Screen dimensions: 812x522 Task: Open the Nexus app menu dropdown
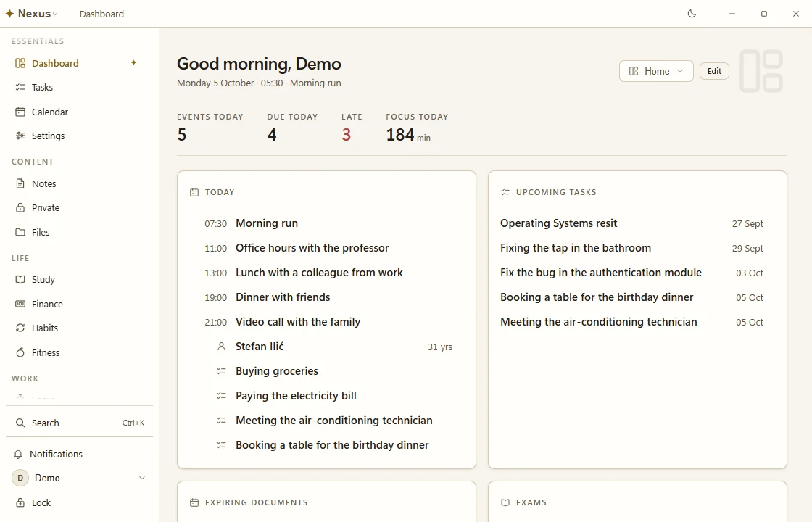tap(32, 14)
